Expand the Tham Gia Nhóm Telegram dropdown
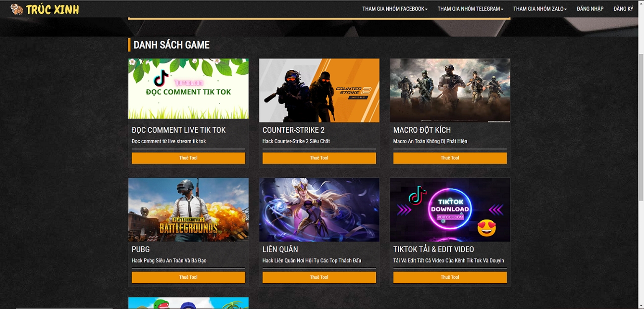The image size is (644, 309). click(471, 9)
